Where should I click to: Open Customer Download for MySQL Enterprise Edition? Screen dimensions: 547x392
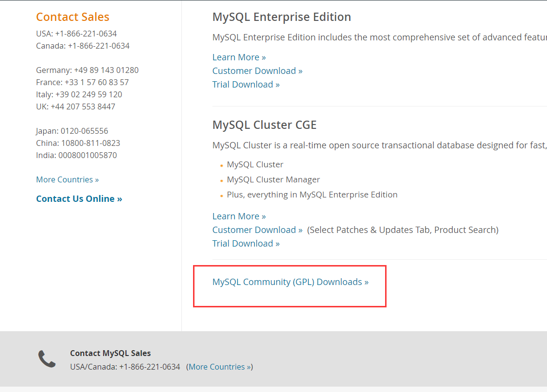pos(257,71)
